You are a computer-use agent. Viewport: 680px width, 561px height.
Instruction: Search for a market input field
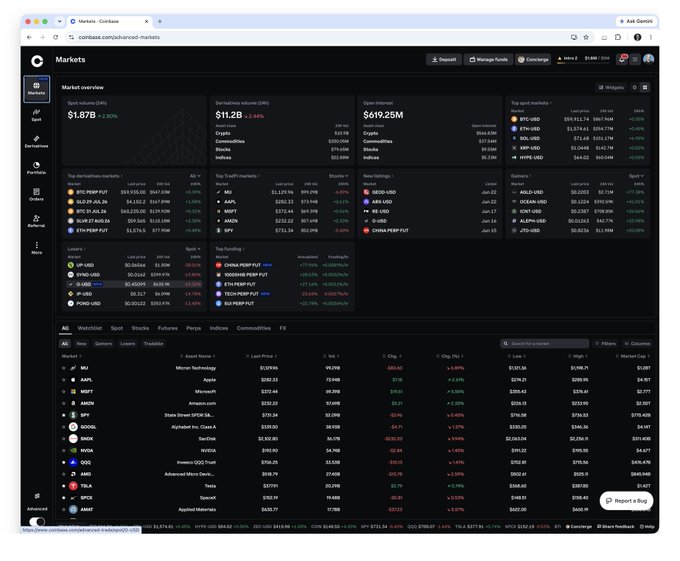[545, 344]
